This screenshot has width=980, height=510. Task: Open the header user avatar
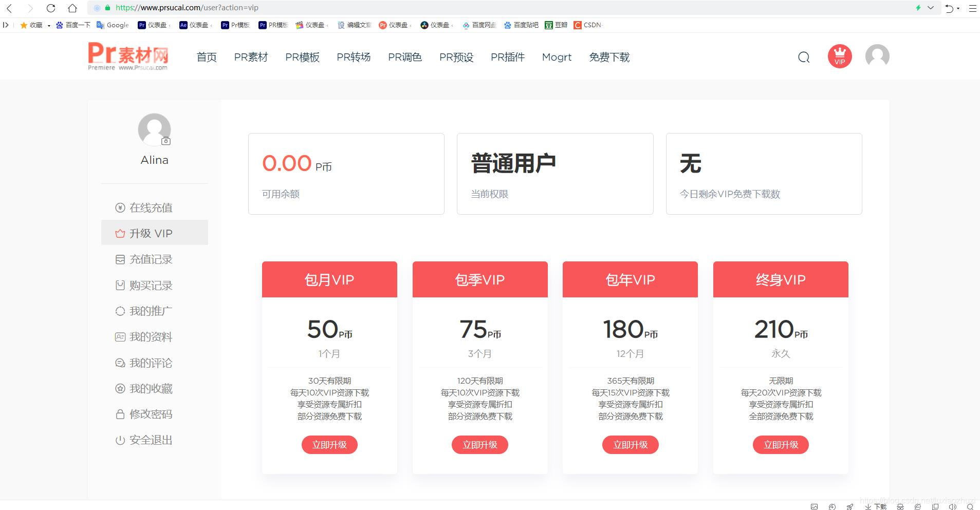pyautogui.click(x=877, y=56)
